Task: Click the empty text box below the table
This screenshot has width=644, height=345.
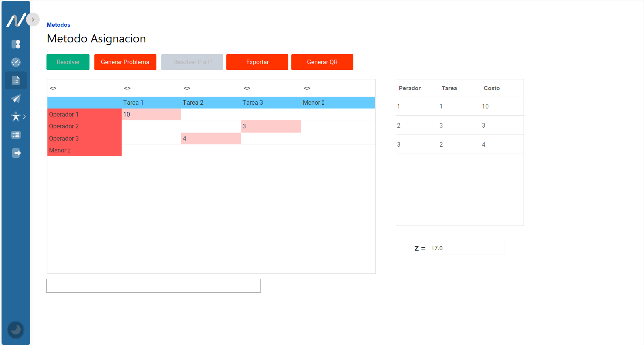Action: (x=153, y=286)
